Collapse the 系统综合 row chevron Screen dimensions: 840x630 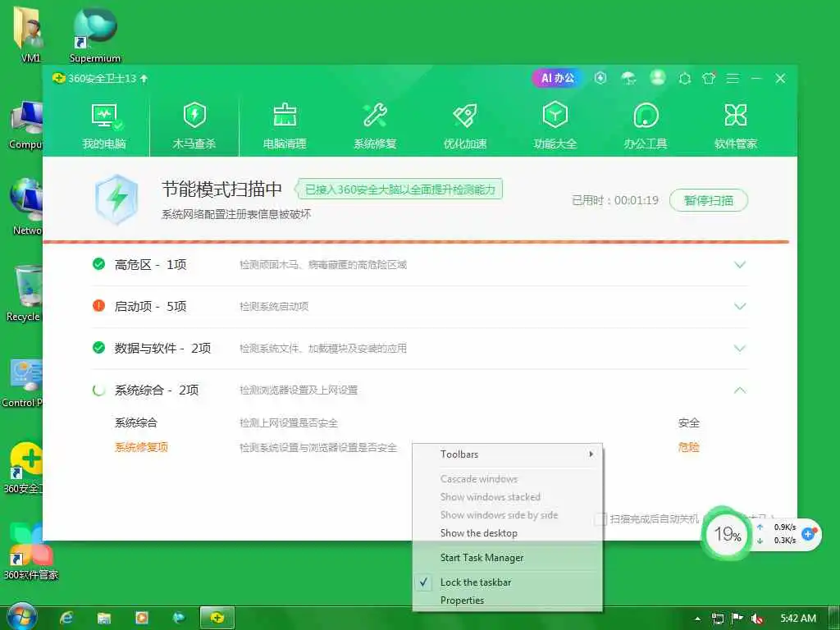pos(740,390)
